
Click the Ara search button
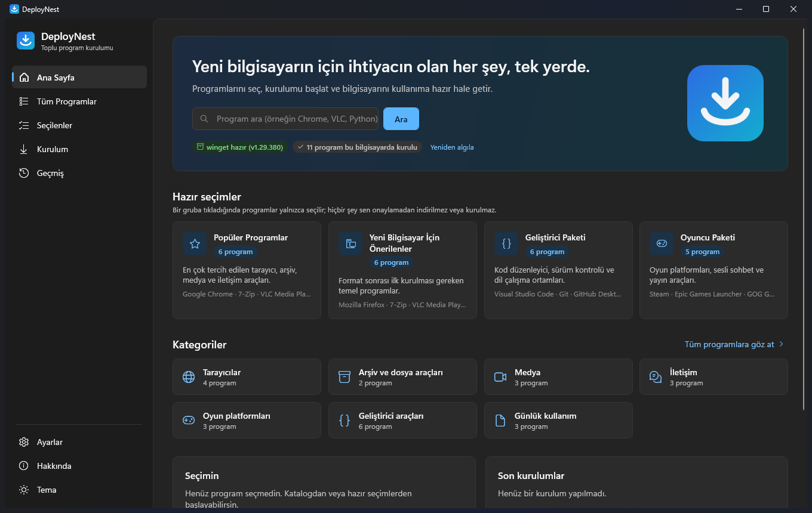click(401, 119)
